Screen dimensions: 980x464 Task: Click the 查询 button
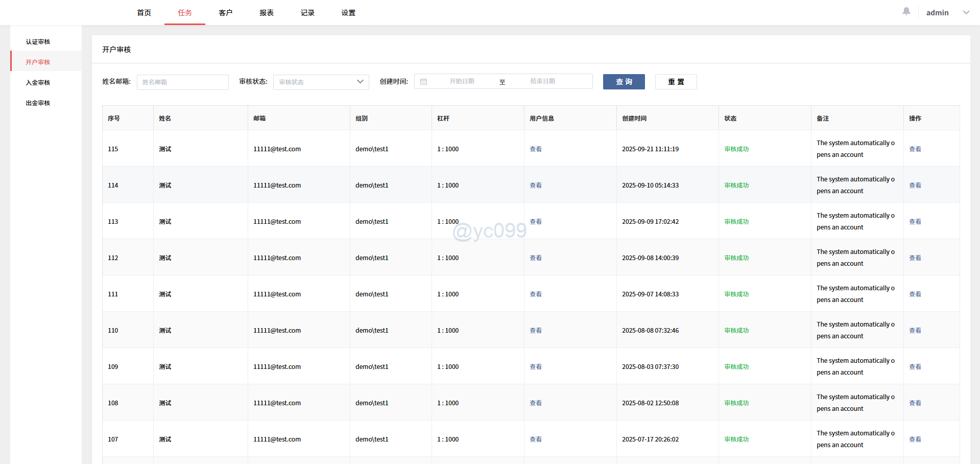coord(624,82)
